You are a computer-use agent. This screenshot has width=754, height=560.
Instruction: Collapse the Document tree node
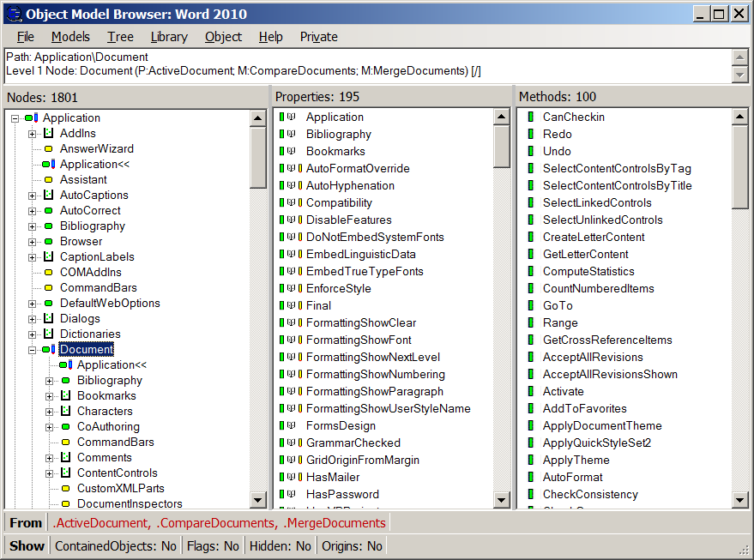[x=32, y=349]
